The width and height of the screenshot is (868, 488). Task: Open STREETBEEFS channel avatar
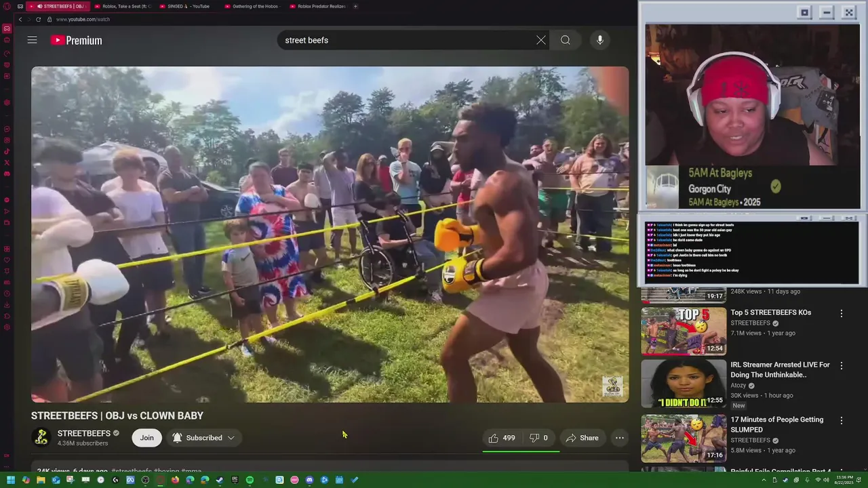[41, 438]
